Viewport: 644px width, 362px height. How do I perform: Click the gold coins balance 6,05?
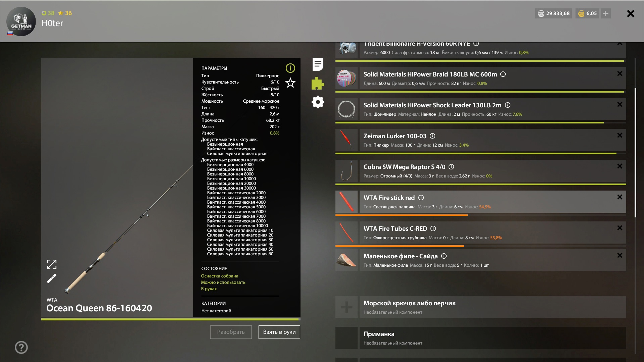point(587,13)
